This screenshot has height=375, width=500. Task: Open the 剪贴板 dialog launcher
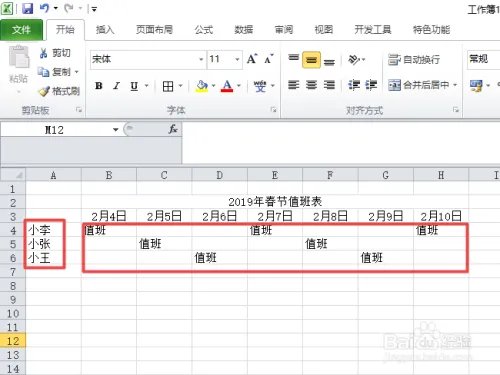click(79, 109)
